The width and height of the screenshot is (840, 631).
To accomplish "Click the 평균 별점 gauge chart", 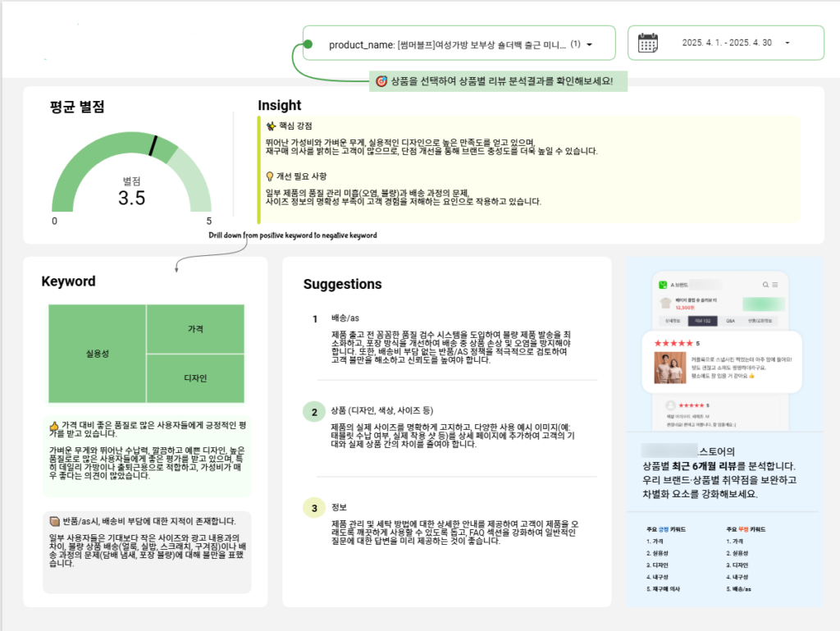I will click(131, 172).
